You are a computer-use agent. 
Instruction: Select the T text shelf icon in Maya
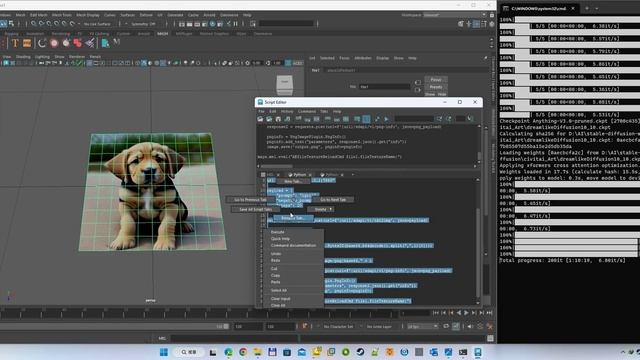click(x=15, y=43)
